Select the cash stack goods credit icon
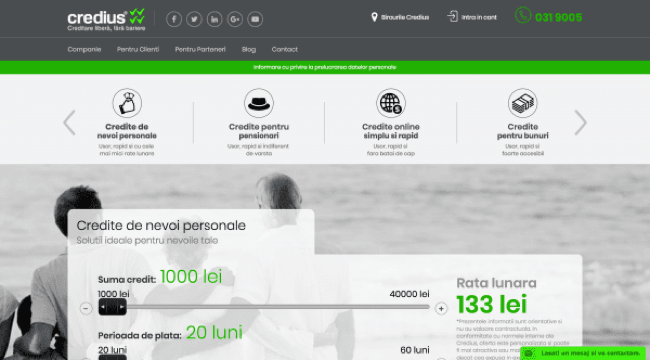 (x=522, y=103)
